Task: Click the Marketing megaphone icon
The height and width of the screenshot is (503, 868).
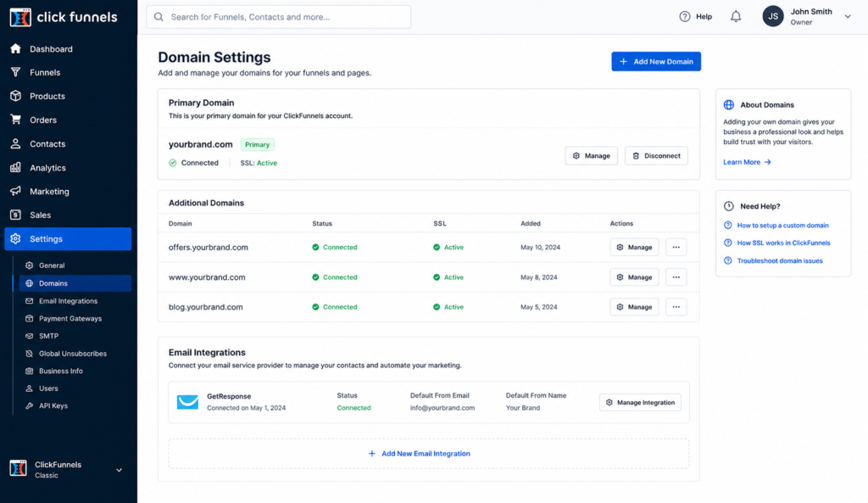Action: (x=15, y=191)
